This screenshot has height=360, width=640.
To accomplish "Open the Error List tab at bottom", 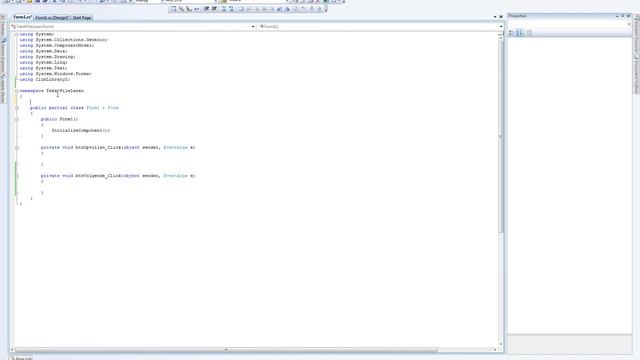I will point(21,358).
